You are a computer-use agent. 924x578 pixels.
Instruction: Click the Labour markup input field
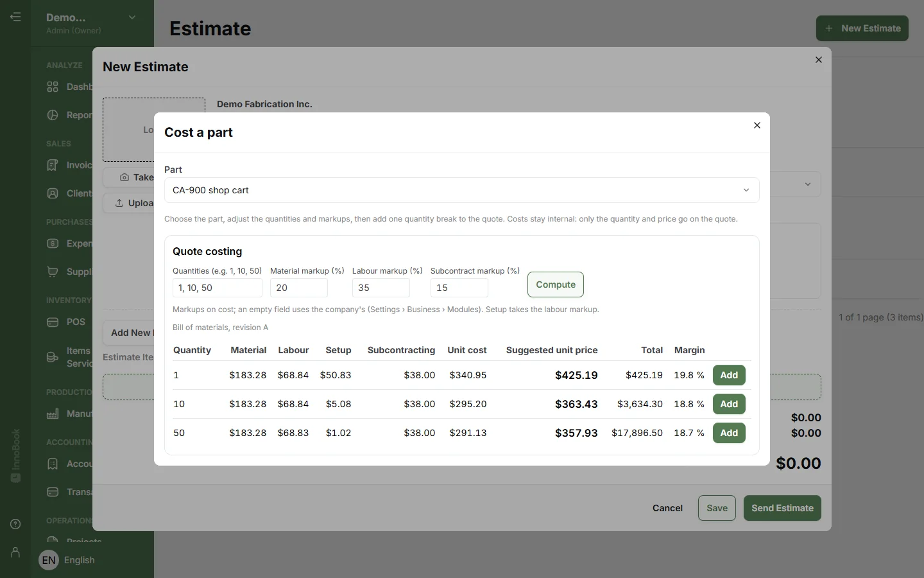point(381,288)
